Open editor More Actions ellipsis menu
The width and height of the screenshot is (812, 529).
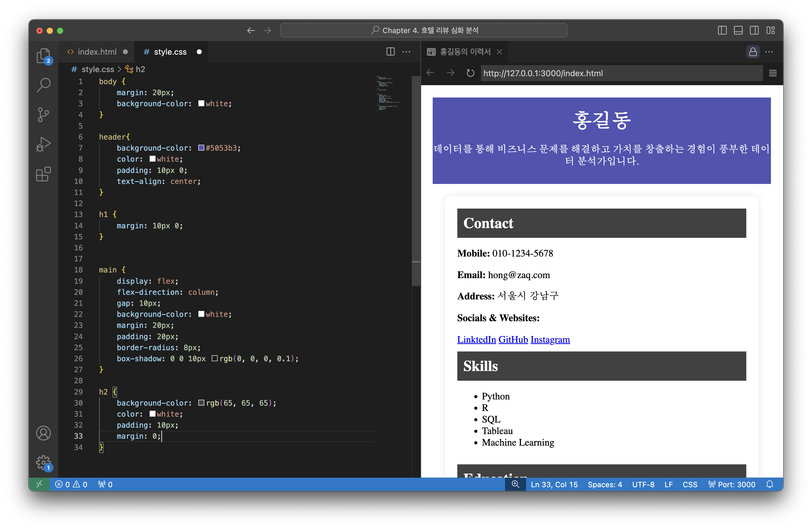coord(406,52)
